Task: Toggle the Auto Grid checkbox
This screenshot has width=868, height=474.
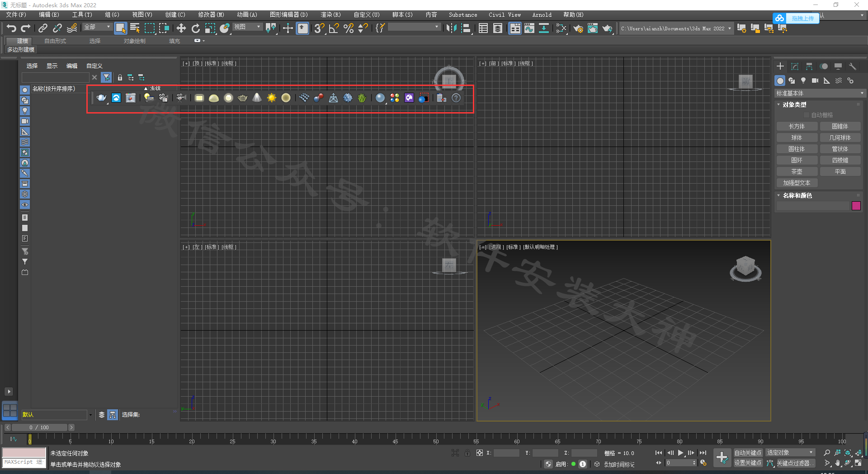Action: 807,115
